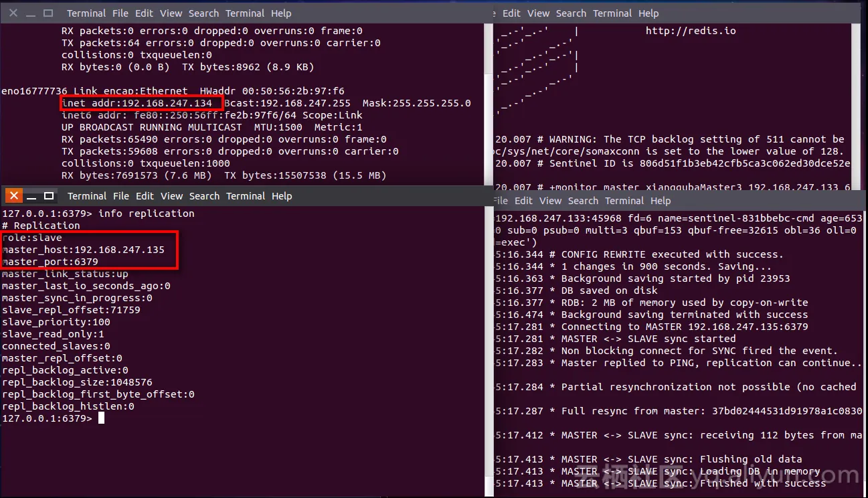
Task: Open Search menu in the sync log terminal
Action: tap(583, 201)
